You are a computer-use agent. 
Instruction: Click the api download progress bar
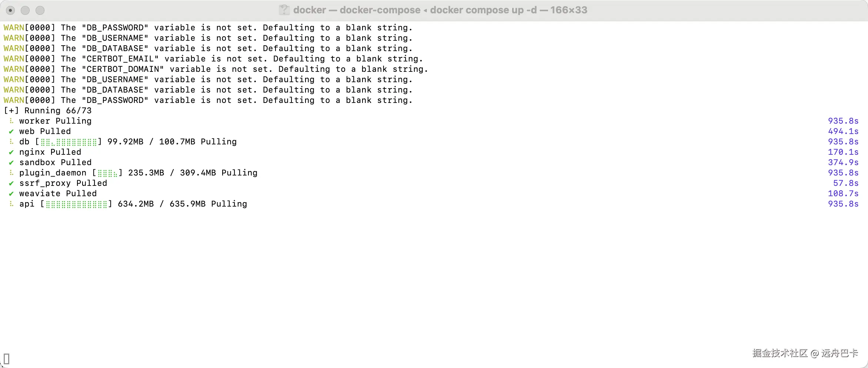(76, 204)
